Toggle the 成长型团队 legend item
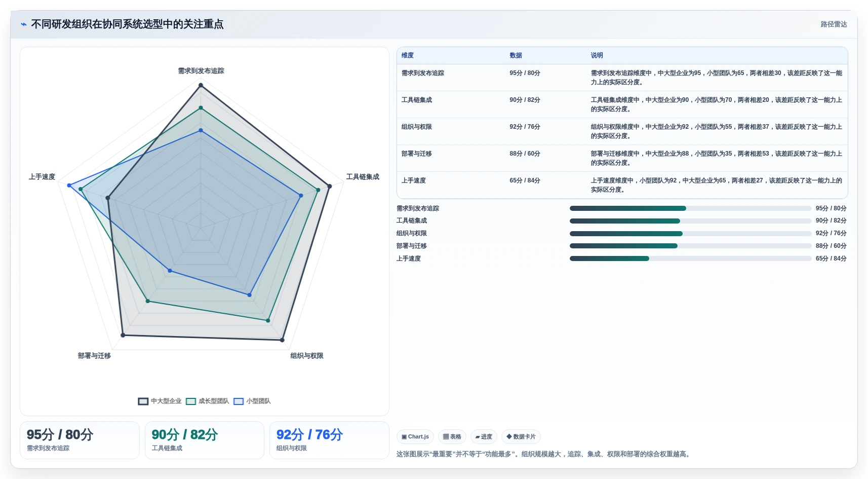The width and height of the screenshot is (868, 479). [208, 401]
